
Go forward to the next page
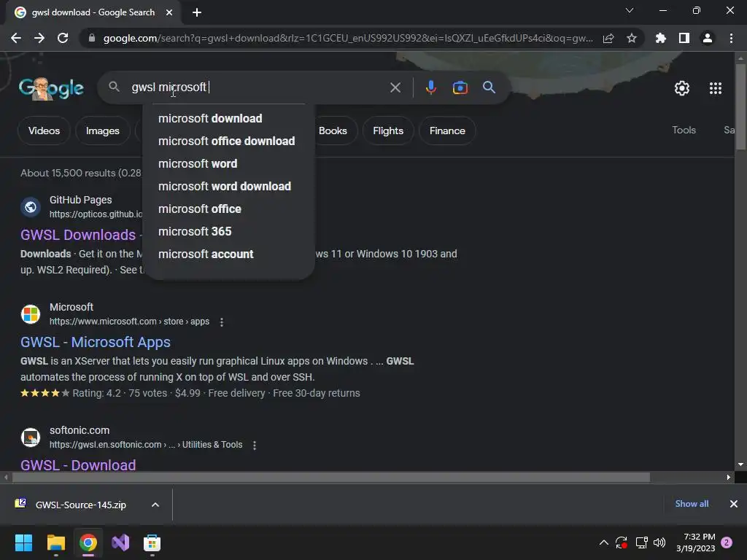pyautogui.click(x=39, y=38)
